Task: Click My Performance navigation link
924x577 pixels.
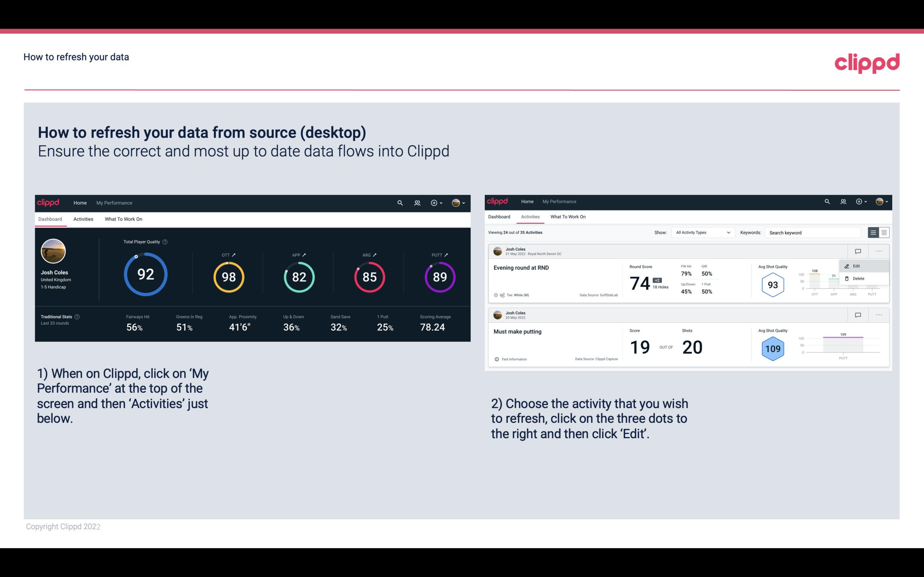Action: [114, 202]
